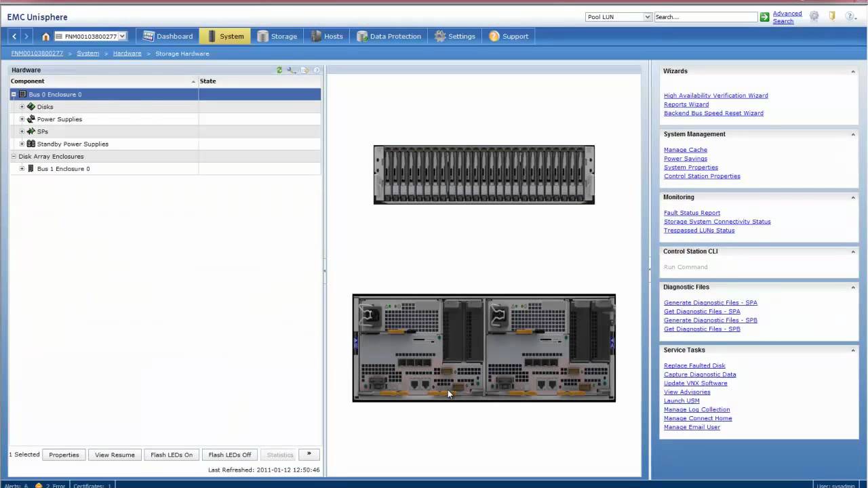
Task: Collapse the Service Tasks section
Action: [x=853, y=350]
